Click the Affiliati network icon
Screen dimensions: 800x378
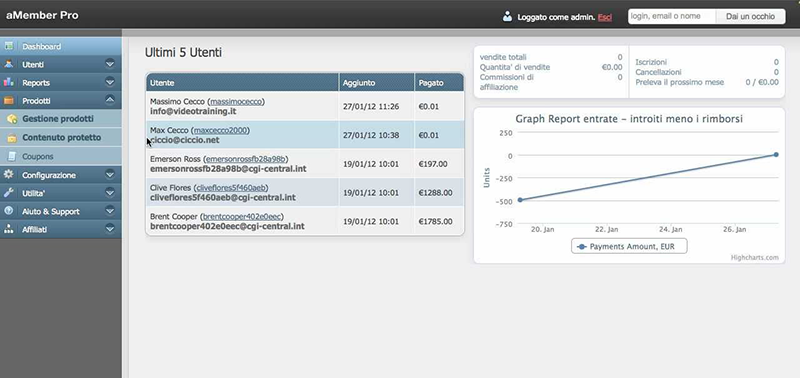pos(9,229)
